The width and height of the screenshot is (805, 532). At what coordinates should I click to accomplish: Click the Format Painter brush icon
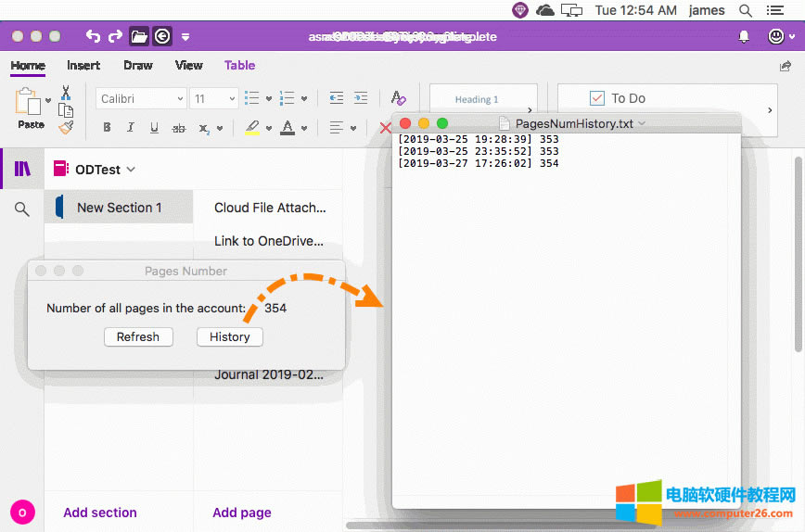tap(66, 127)
